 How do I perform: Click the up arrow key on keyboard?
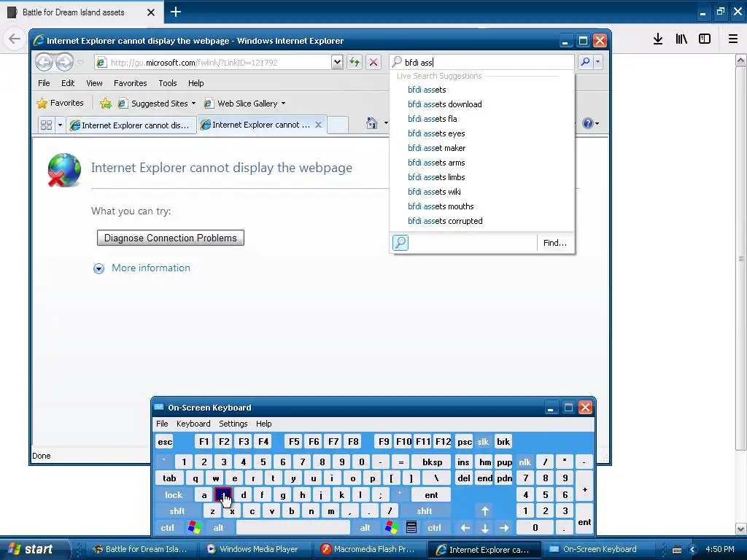[x=485, y=511]
